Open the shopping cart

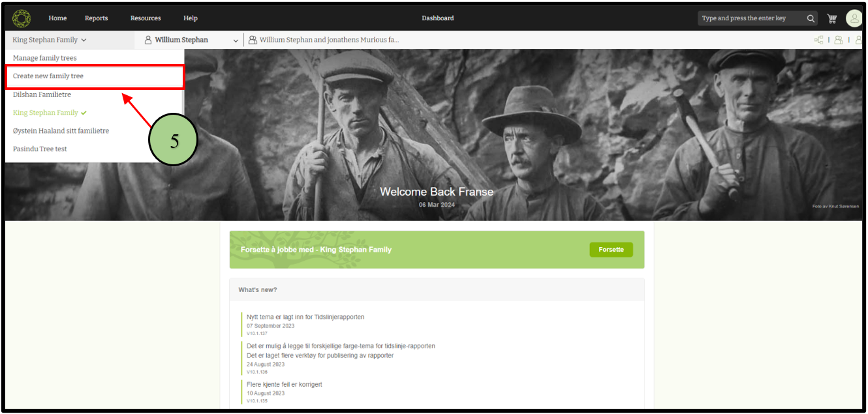click(831, 18)
